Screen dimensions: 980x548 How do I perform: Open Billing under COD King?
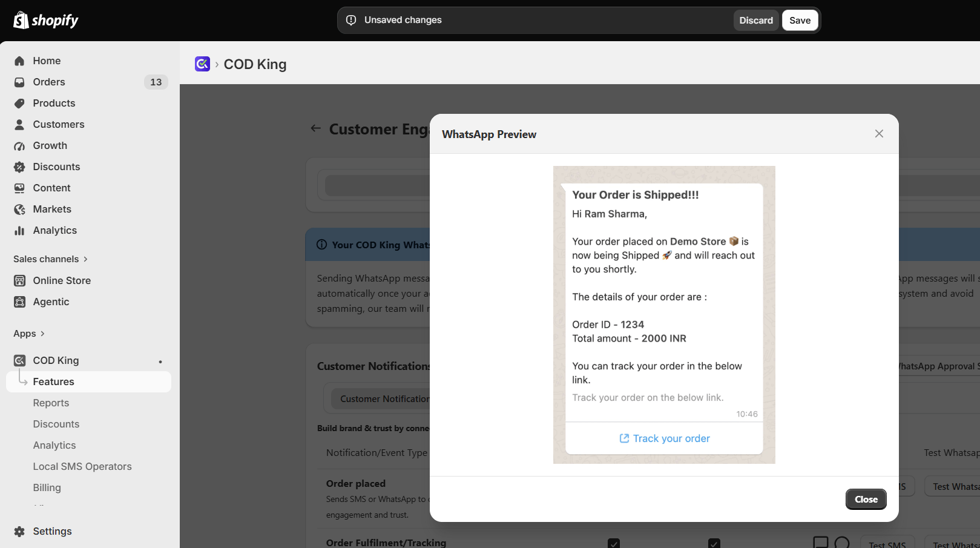tap(47, 487)
